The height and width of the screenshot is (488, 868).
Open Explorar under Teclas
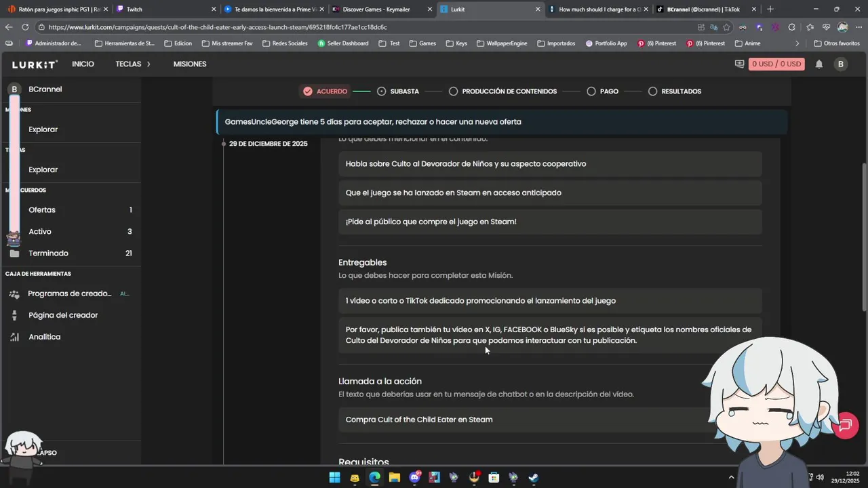[x=71, y=169]
